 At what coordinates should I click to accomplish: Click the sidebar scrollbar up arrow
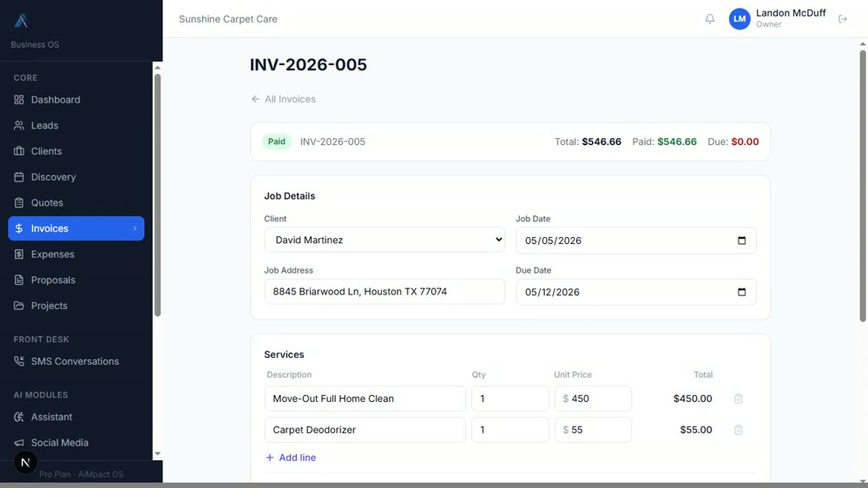157,68
